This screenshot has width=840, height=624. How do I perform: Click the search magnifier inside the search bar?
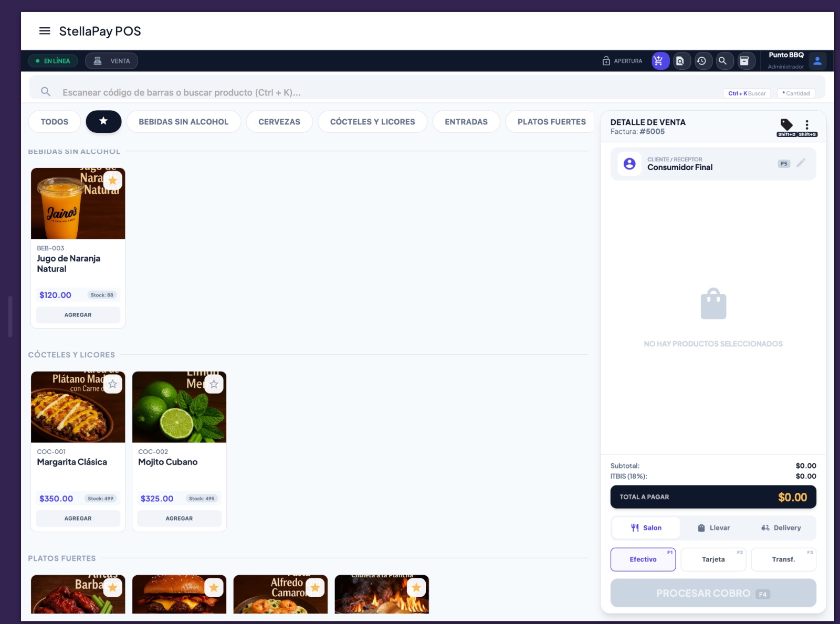click(x=46, y=92)
